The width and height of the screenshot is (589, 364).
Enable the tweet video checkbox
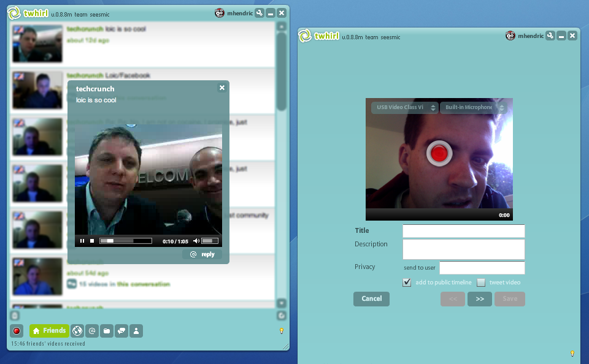point(481,282)
